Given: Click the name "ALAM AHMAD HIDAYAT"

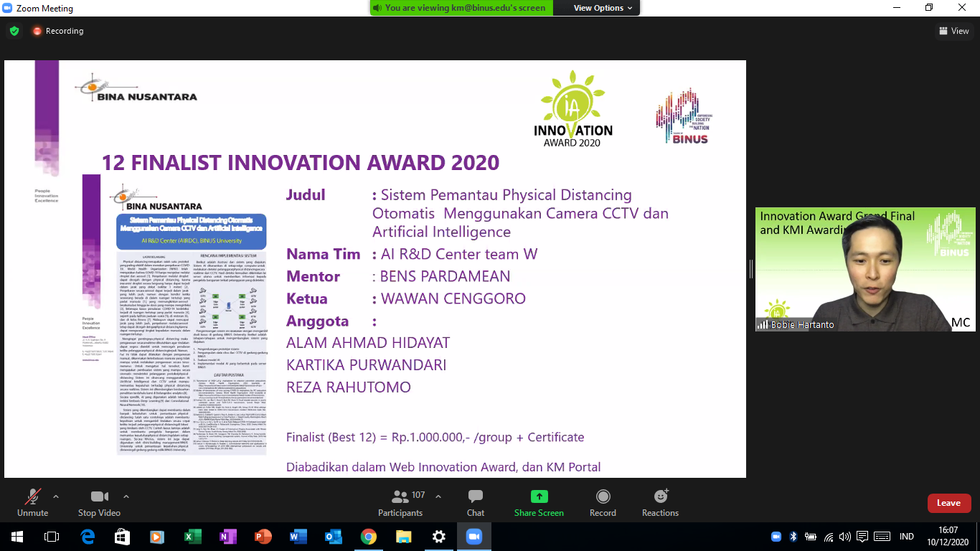Looking at the screenshot, I should [368, 343].
